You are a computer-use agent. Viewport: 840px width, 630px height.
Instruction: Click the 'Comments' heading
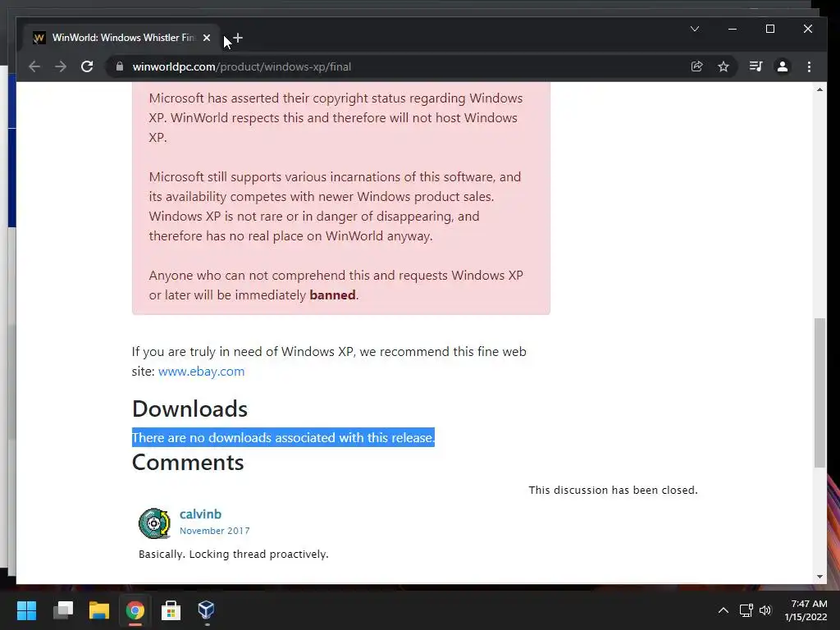(188, 463)
